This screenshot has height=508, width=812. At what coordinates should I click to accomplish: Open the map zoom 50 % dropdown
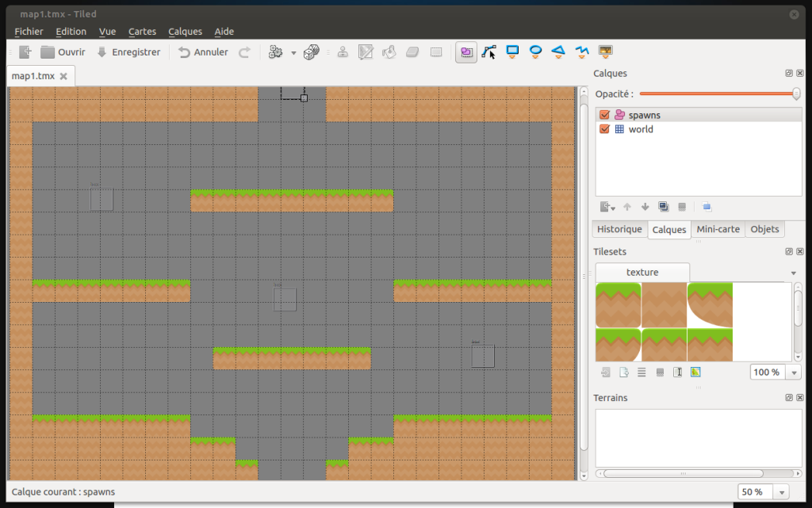pyautogui.click(x=781, y=492)
